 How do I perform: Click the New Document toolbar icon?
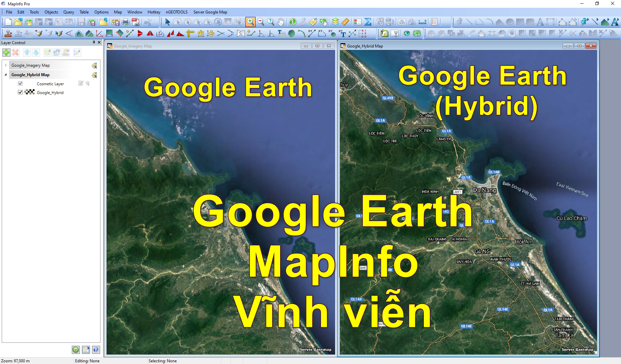tap(8, 22)
